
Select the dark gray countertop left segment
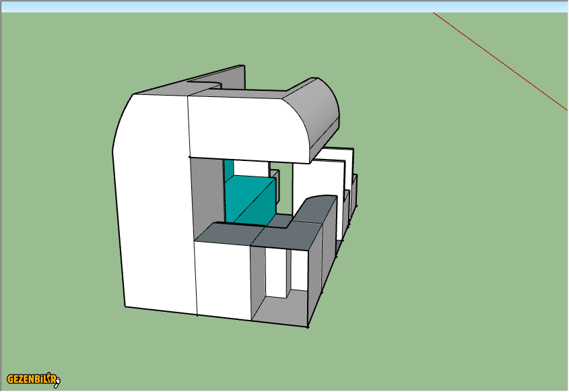click(x=226, y=234)
